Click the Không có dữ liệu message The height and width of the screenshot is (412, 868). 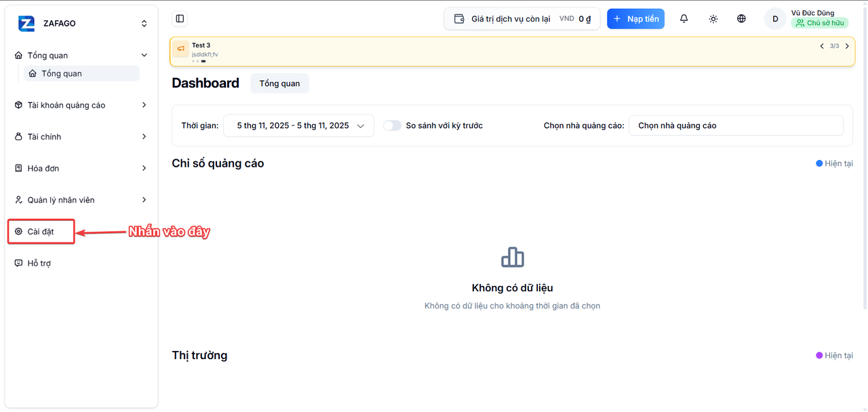(x=513, y=288)
